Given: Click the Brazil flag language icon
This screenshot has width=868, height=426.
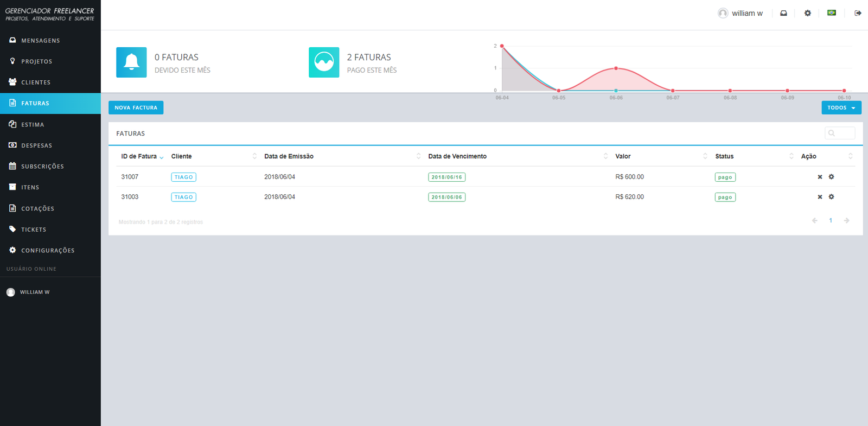Looking at the screenshot, I should coord(831,12).
